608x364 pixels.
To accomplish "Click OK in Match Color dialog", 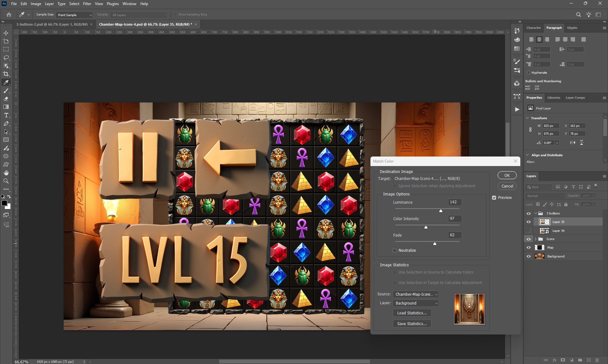I will (x=507, y=176).
